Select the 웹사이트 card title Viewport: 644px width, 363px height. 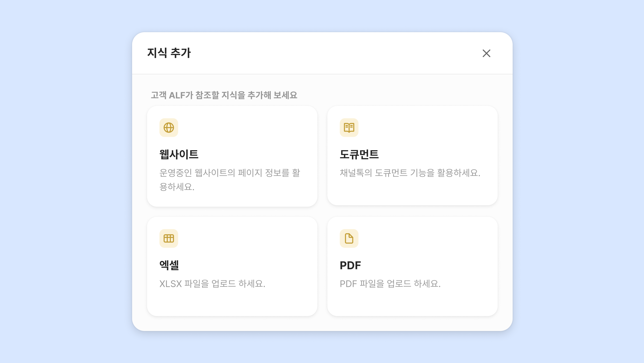pyautogui.click(x=179, y=154)
